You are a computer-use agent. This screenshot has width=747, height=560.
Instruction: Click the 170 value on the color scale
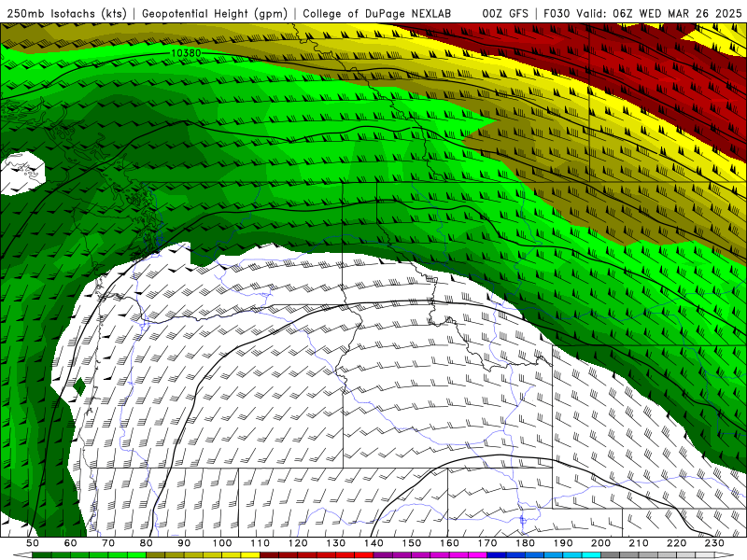click(487, 543)
